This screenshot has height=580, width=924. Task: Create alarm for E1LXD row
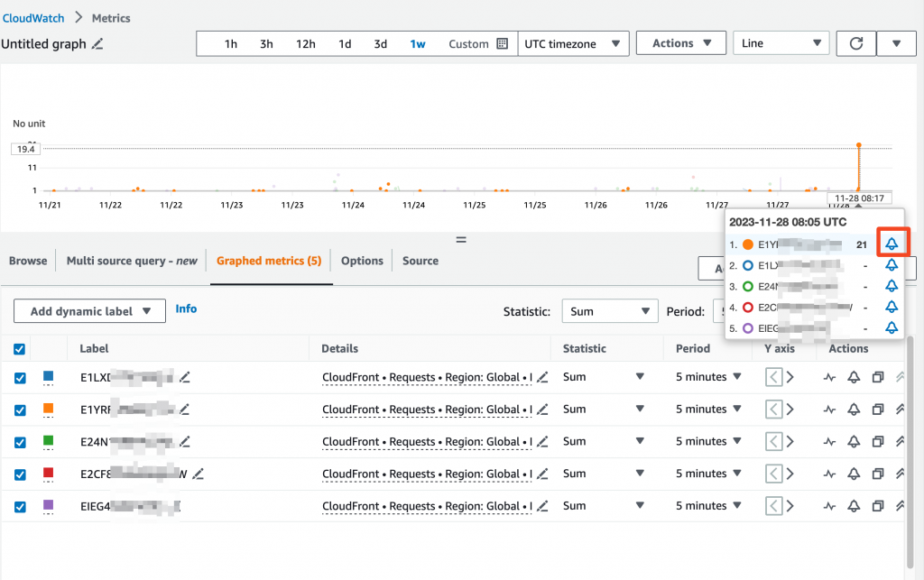854,377
